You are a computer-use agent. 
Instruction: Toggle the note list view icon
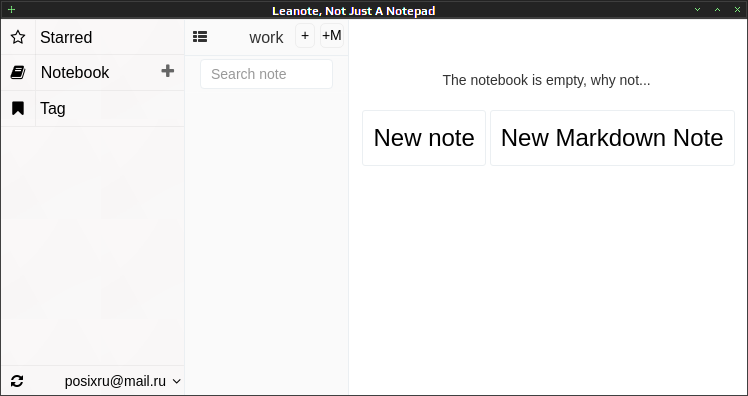(200, 37)
